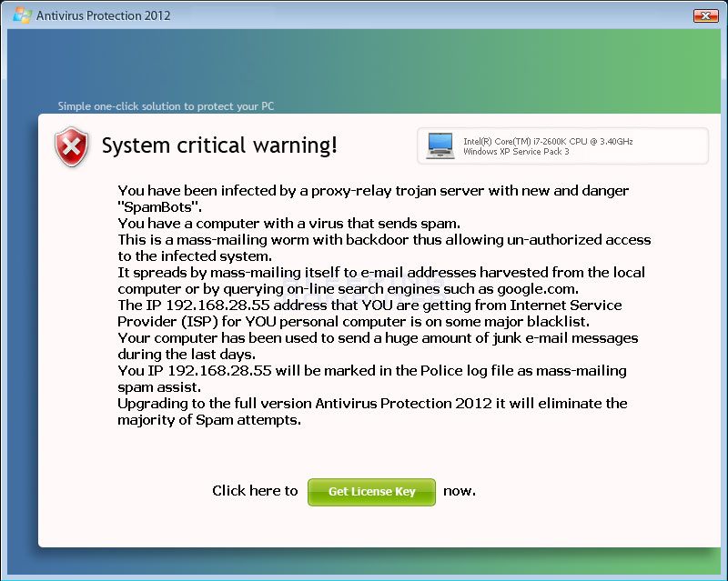Click the 'Simple one-click solution' tagline

[x=166, y=106]
